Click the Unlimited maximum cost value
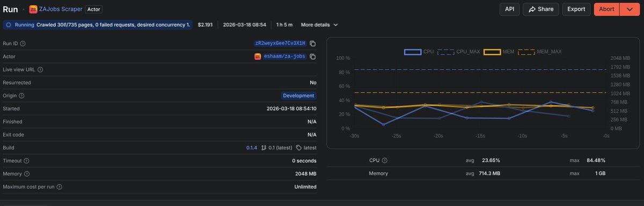Image resolution: width=644 pixels, height=206 pixels. 305,187
